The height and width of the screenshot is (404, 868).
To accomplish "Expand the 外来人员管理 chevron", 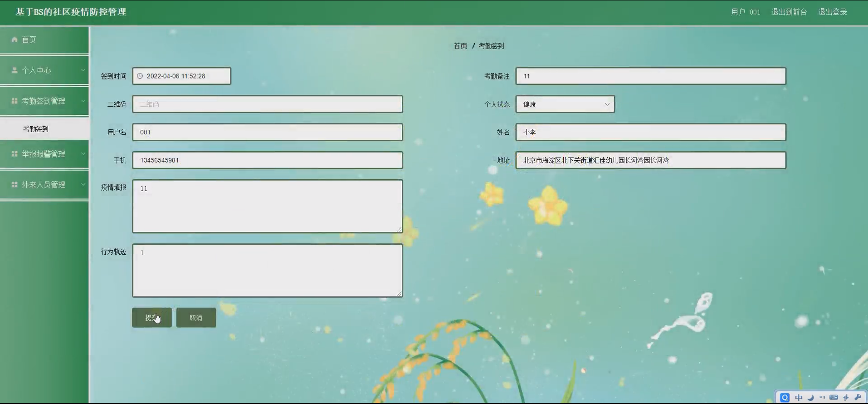I will pyautogui.click(x=83, y=185).
